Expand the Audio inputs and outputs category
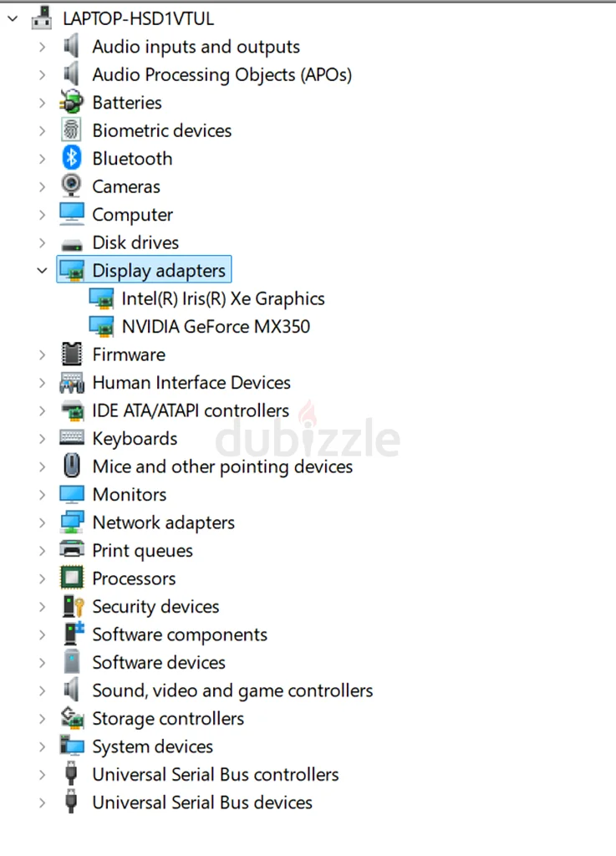Viewport: 616px width, 856px height. coord(42,47)
